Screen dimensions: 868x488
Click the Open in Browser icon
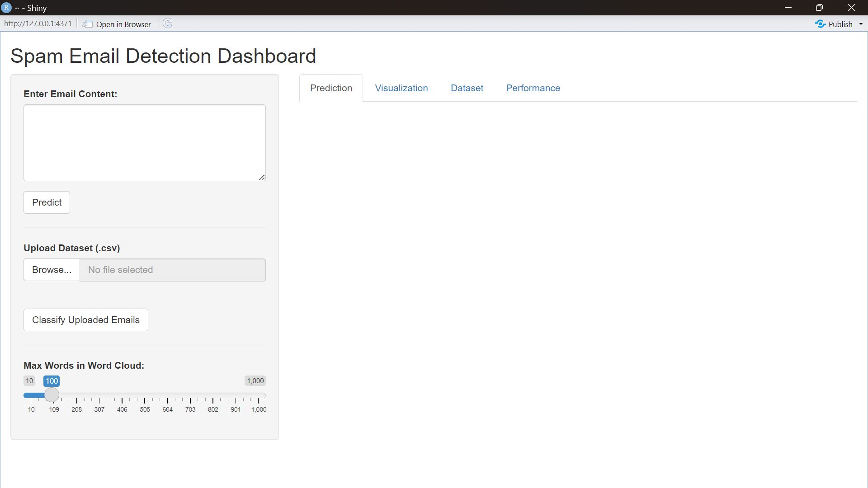(88, 24)
